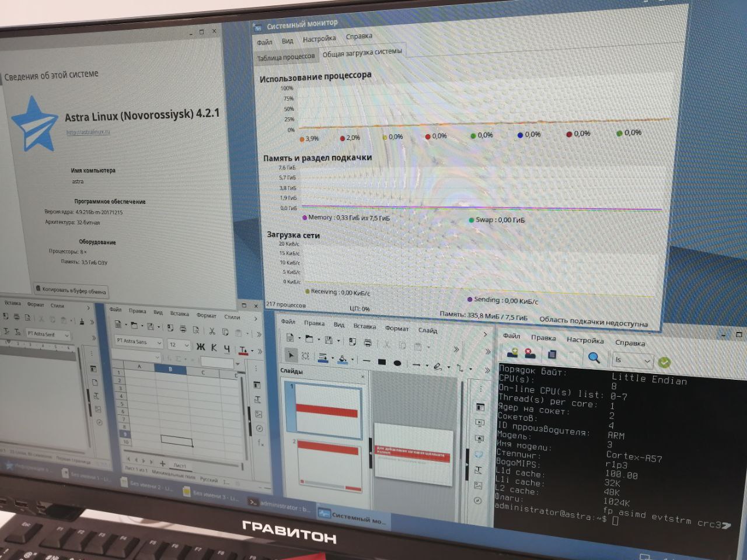Click the title placeholder on the Impress slide
747x560 pixels.
(413, 454)
